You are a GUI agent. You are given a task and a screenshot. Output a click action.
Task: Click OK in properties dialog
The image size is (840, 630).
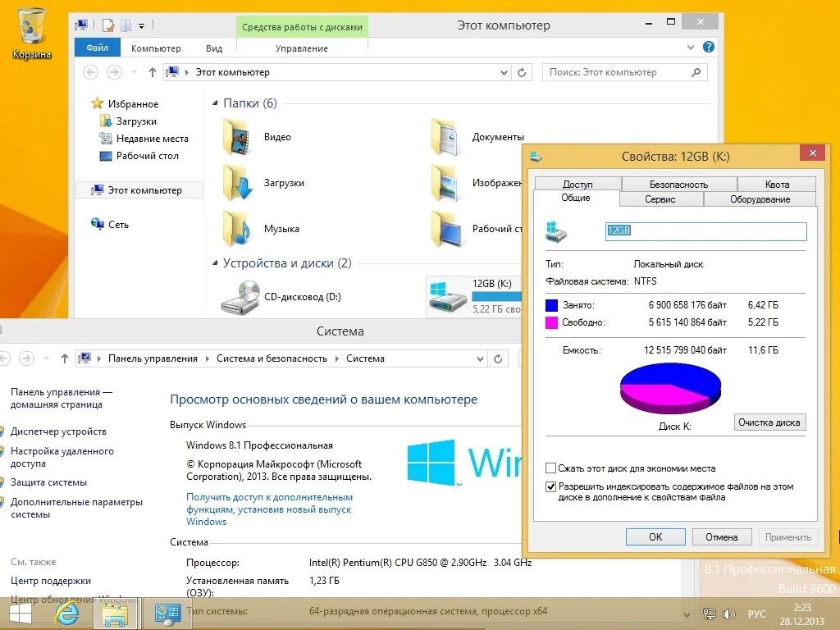click(655, 536)
